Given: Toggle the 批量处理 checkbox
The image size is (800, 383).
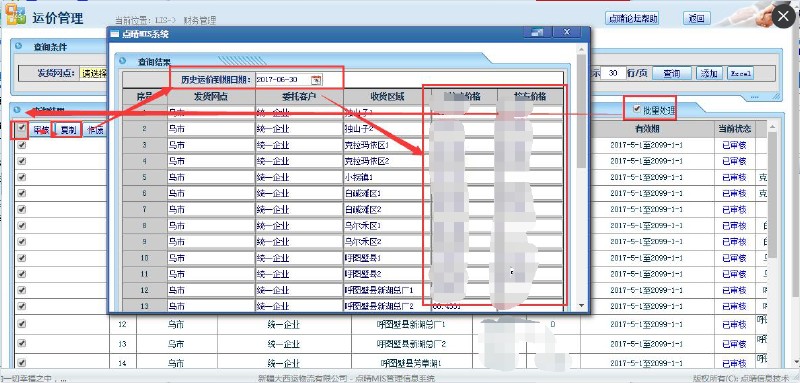Looking at the screenshot, I should (x=636, y=108).
